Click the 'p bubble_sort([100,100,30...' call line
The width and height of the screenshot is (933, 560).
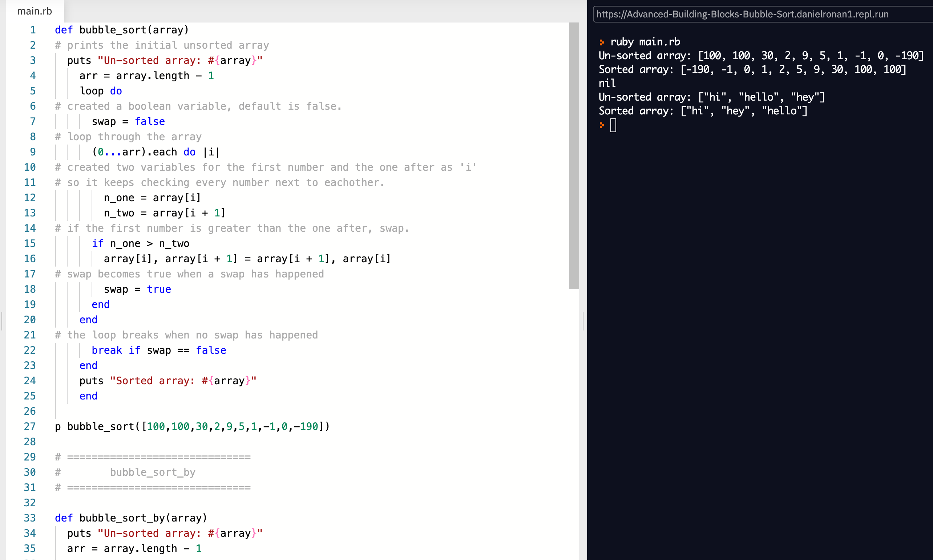[x=193, y=427]
